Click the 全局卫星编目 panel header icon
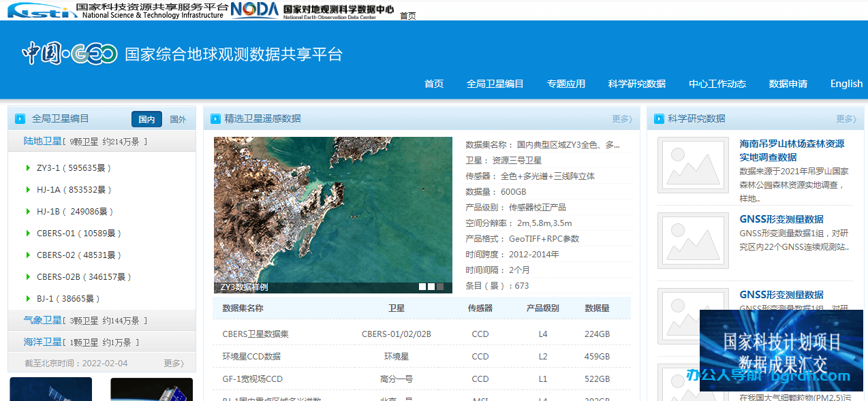 (x=19, y=118)
